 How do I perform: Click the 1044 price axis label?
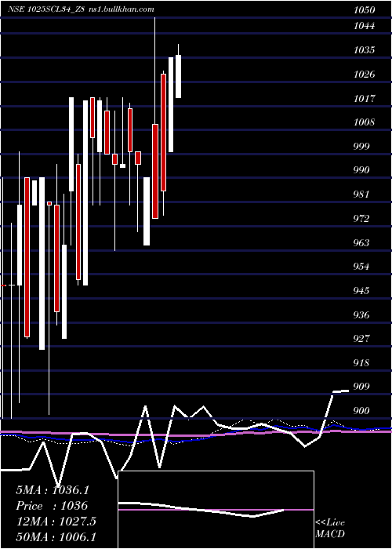pos(364,26)
